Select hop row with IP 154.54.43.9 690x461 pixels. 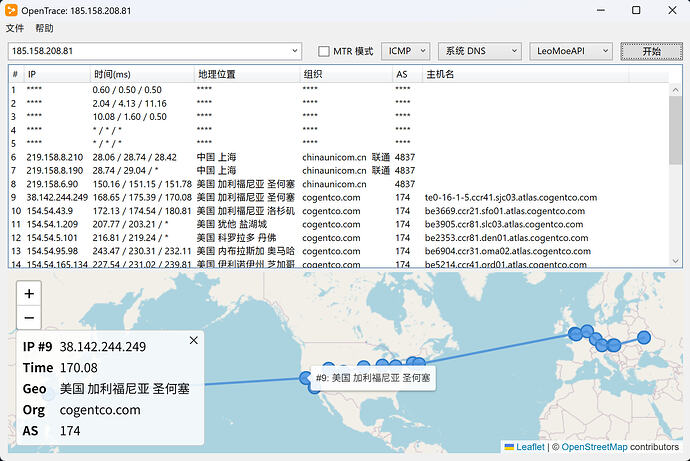[339, 211]
